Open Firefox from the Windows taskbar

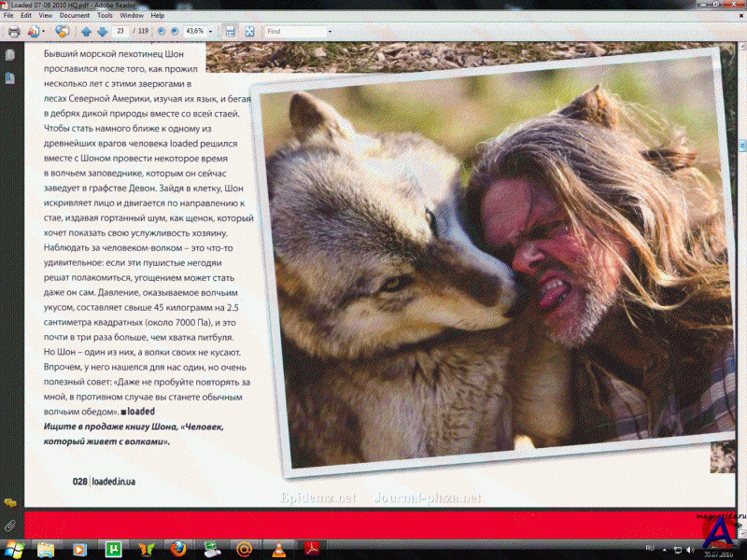[176, 549]
